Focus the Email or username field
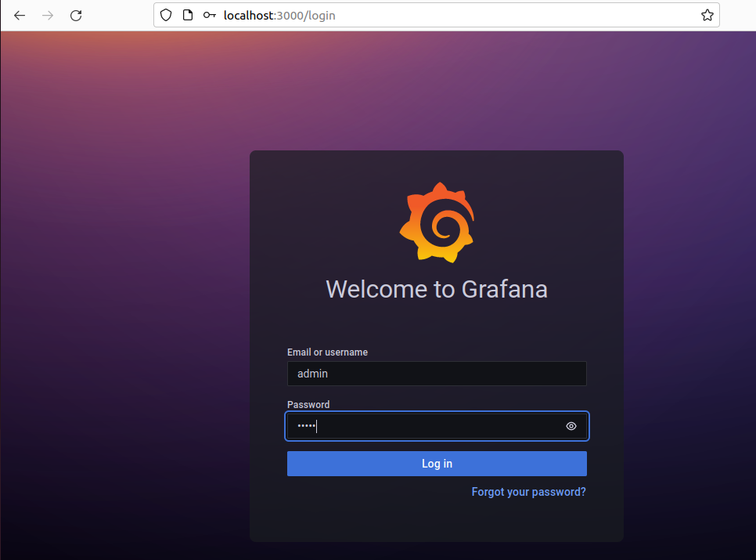 tap(437, 374)
